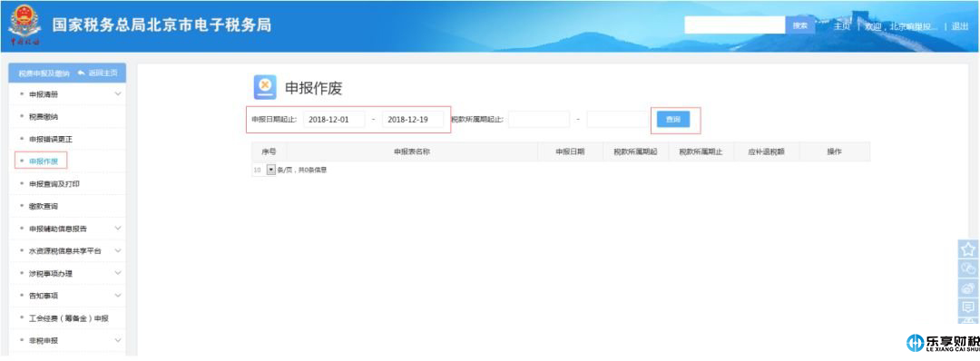Click the end date field 2018-12-19
980x361 pixels.
click(413, 120)
